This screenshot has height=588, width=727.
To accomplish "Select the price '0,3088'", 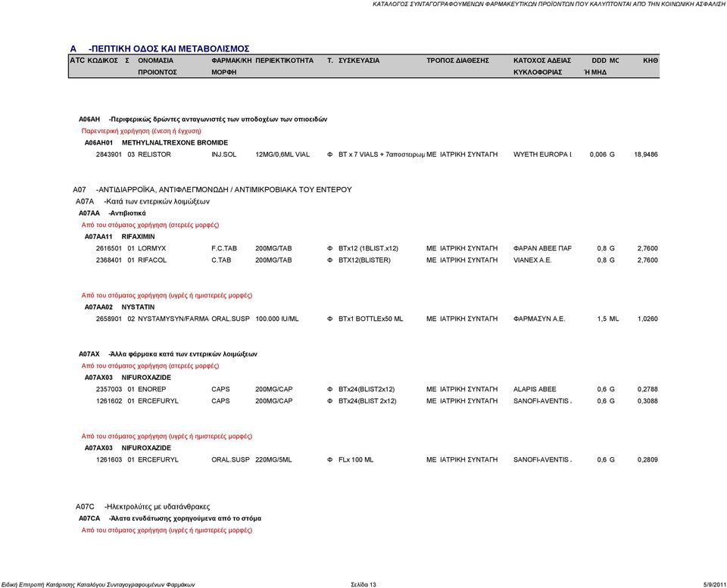I will (x=647, y=401).
